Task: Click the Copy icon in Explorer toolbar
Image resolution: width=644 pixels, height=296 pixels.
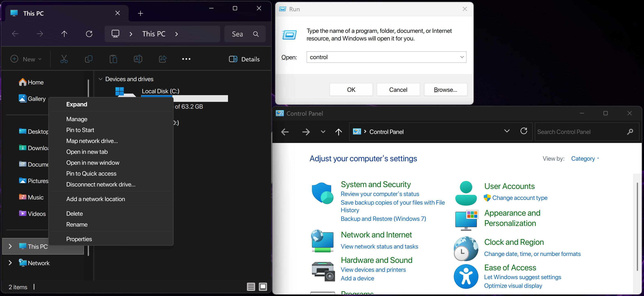Action: pos(89,59)
